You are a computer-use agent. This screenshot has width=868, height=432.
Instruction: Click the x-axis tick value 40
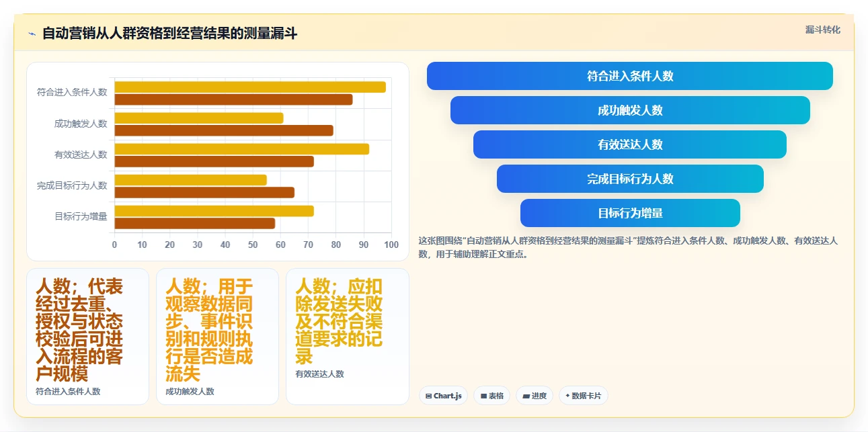(225, 245)
